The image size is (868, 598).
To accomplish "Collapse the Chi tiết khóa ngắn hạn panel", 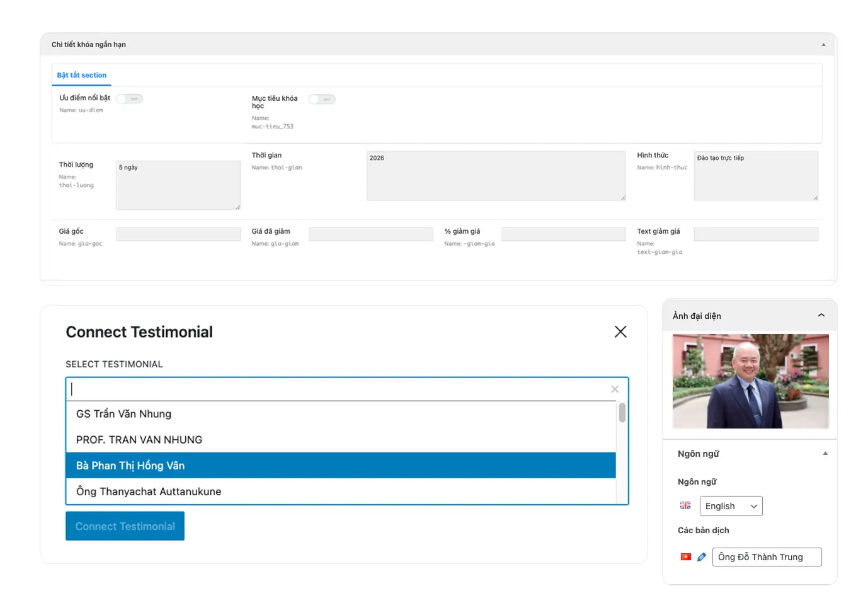I will (823, 45).
